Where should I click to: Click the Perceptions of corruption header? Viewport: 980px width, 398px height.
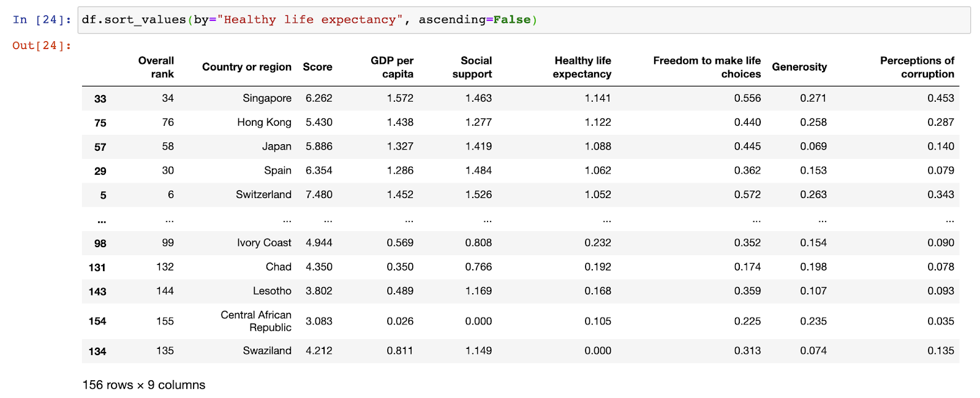pyautogui.click(x=917, y=67)
